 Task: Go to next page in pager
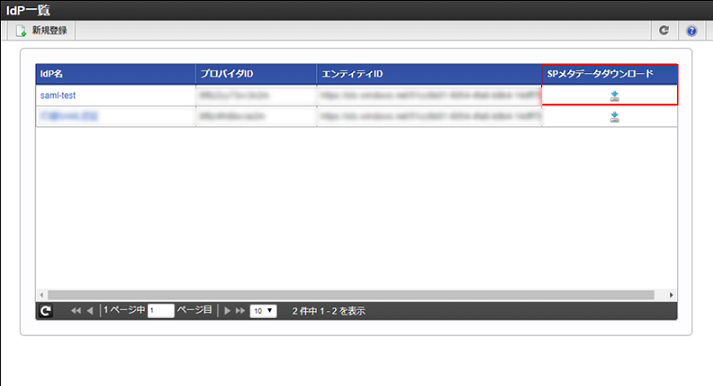click(227, 311)
